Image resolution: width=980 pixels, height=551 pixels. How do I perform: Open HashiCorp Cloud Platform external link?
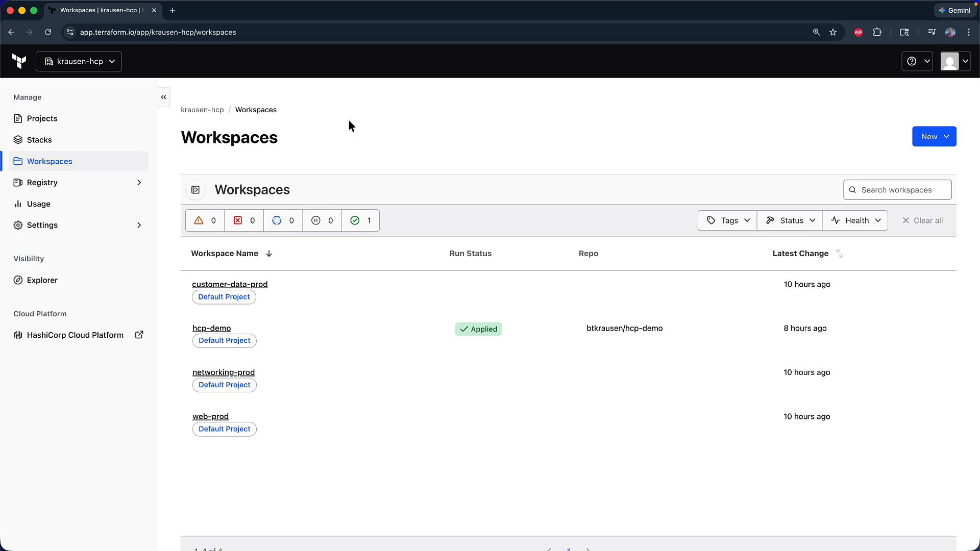pos(79,335)
